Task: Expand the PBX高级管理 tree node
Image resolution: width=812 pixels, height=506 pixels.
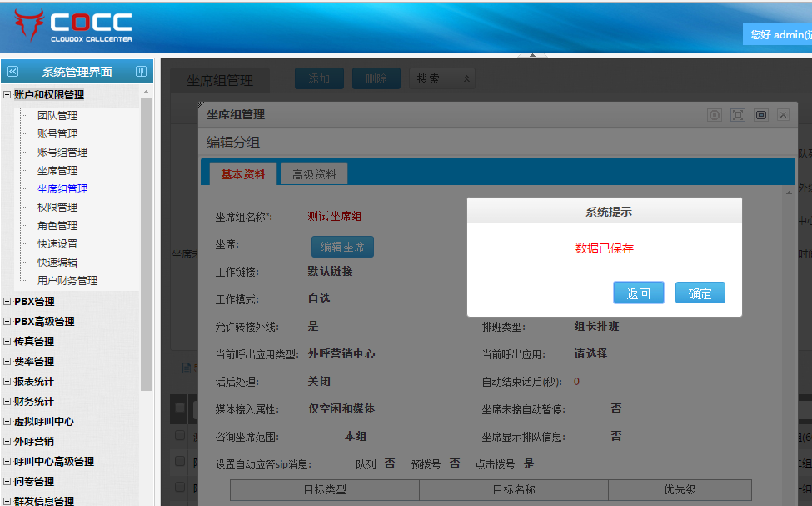Action: [x=7, y=322]
